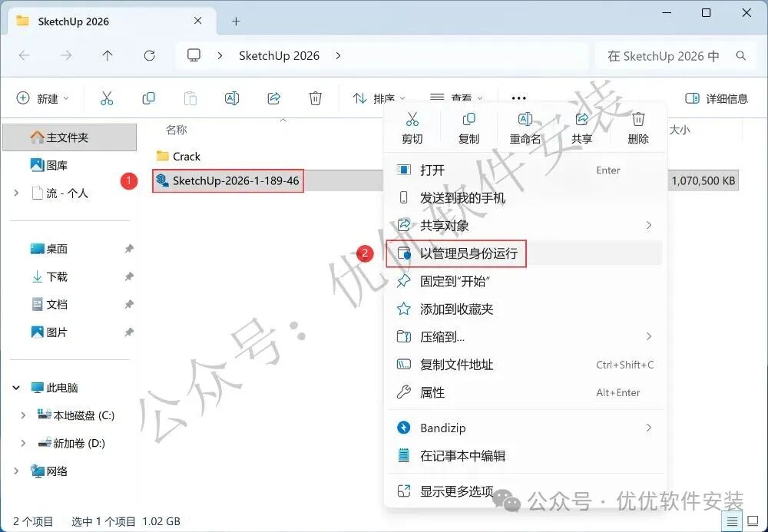Click the 复制 icon in context menu
The width and height of the screenshot is (768, 532).
tap(468, 119)
